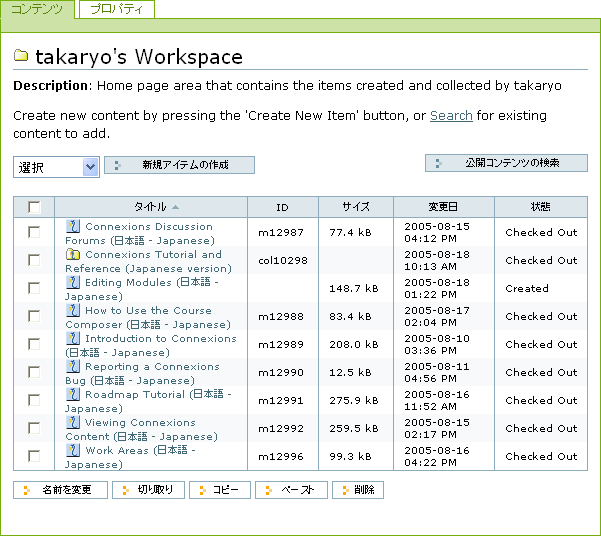Click module icon for Reporting a Connexions Bug
Image resolution: width=601 pixels, height=536 pixels.
pos(72,366)
